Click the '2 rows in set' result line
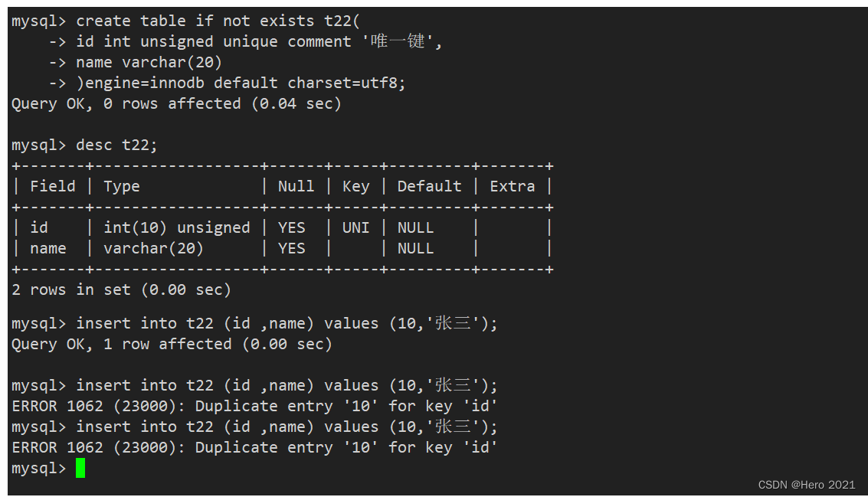This screenshot has width=868, height=497. tap(121, 289)
